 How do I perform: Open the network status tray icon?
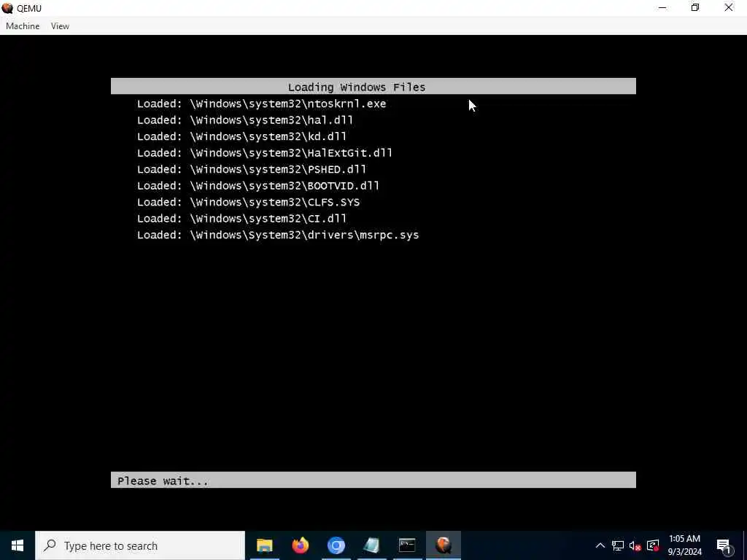(618, 545)
